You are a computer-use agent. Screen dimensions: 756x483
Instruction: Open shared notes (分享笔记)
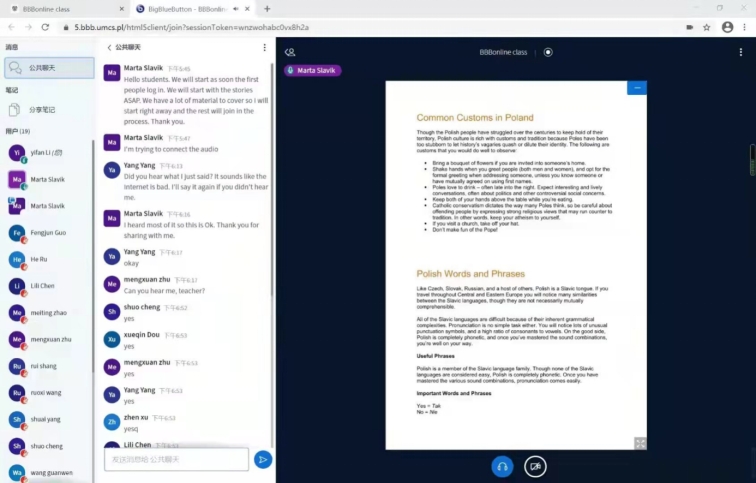(x=42, y=110)
